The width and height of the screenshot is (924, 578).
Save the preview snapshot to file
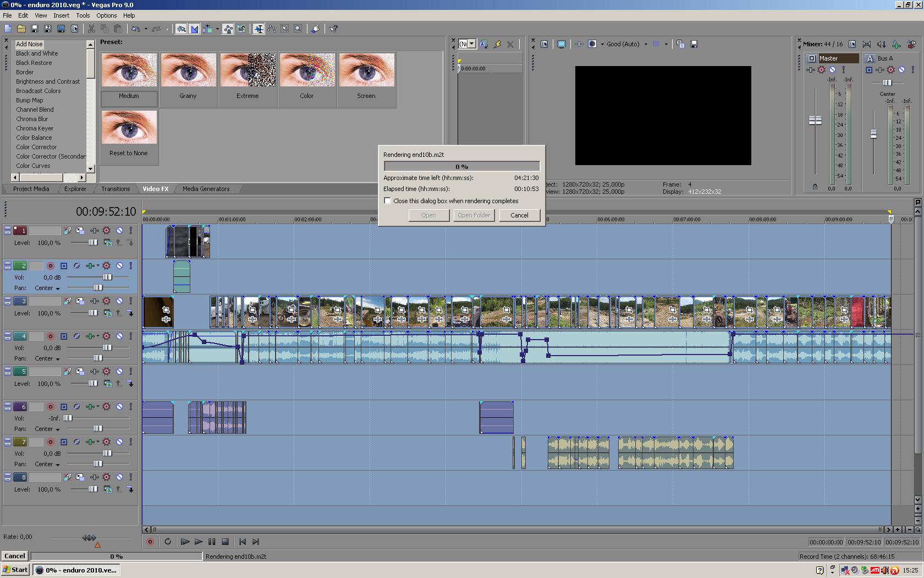pos(694,44)
